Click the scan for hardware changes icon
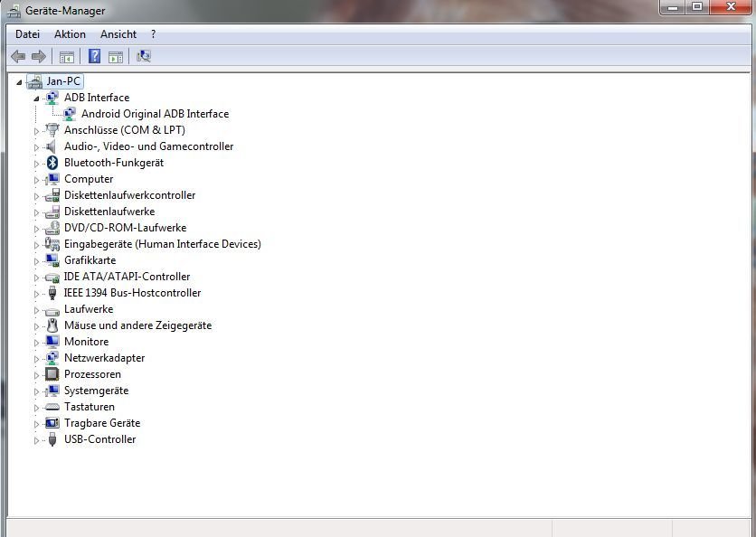Viewport: 756px width, 537px height. pos(144,56)
